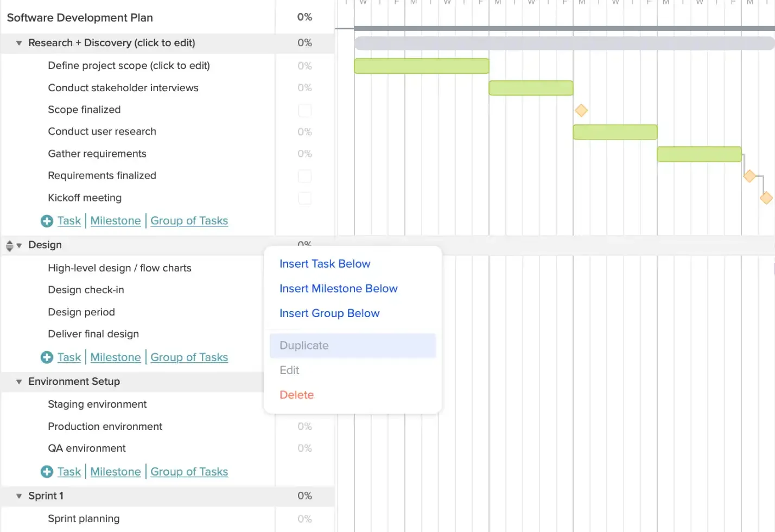This screenshot has height=532, width=775.
Task: Click the Sprint 1 group name
Action: [x=46, y=496]
